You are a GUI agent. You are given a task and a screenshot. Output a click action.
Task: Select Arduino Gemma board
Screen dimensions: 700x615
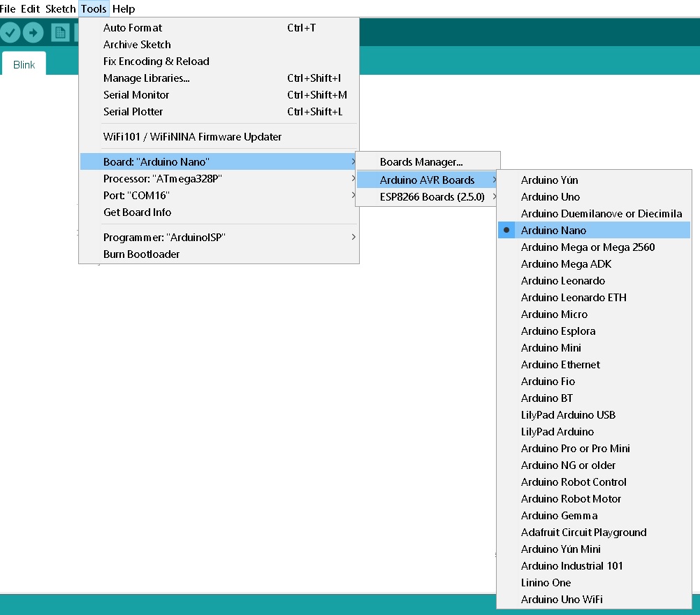click(594, 515)
